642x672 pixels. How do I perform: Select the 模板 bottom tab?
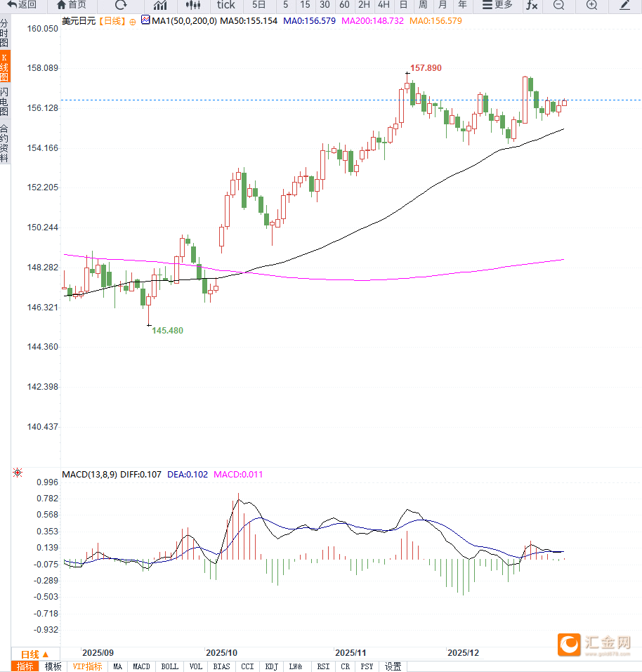(x=53, y=666)
